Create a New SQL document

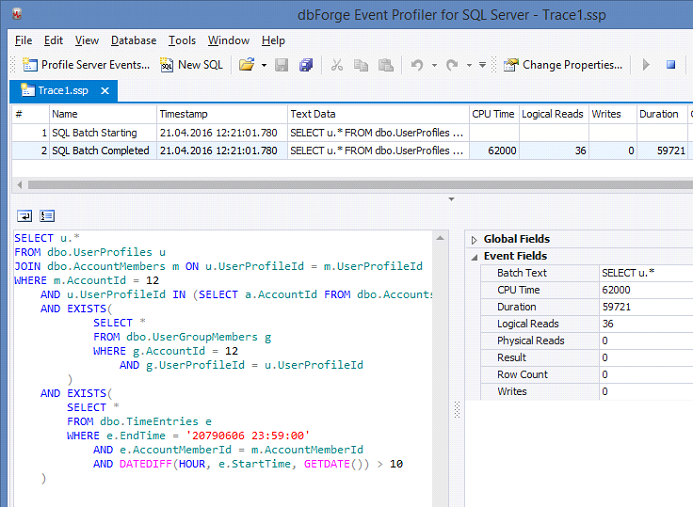[x=191, y=65]
